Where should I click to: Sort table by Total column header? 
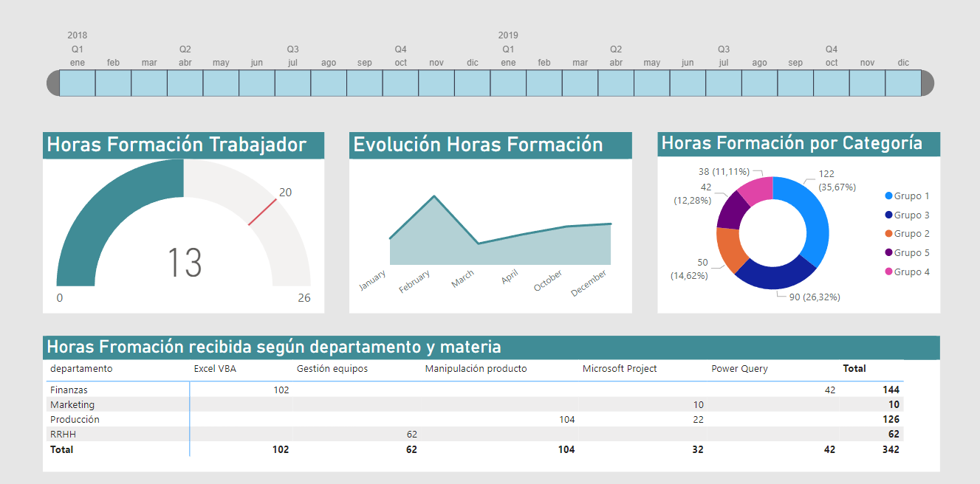(x=854, y=368)
